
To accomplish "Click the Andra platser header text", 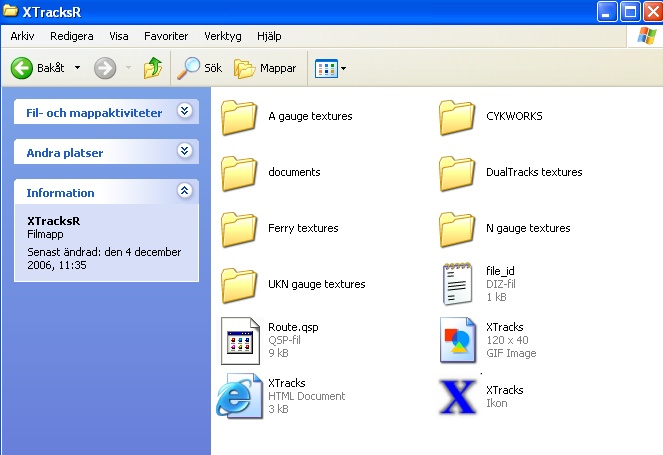I will (x=65, y=153).
